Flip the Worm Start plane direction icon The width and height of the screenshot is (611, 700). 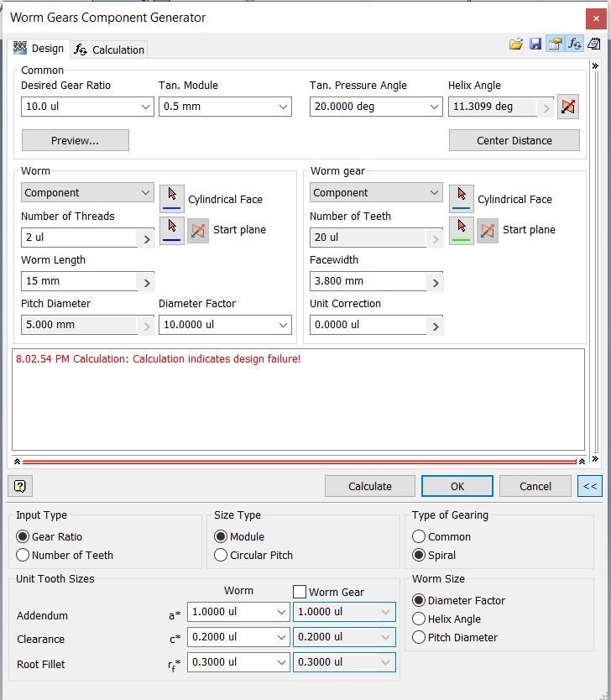(x=198, y=230)
